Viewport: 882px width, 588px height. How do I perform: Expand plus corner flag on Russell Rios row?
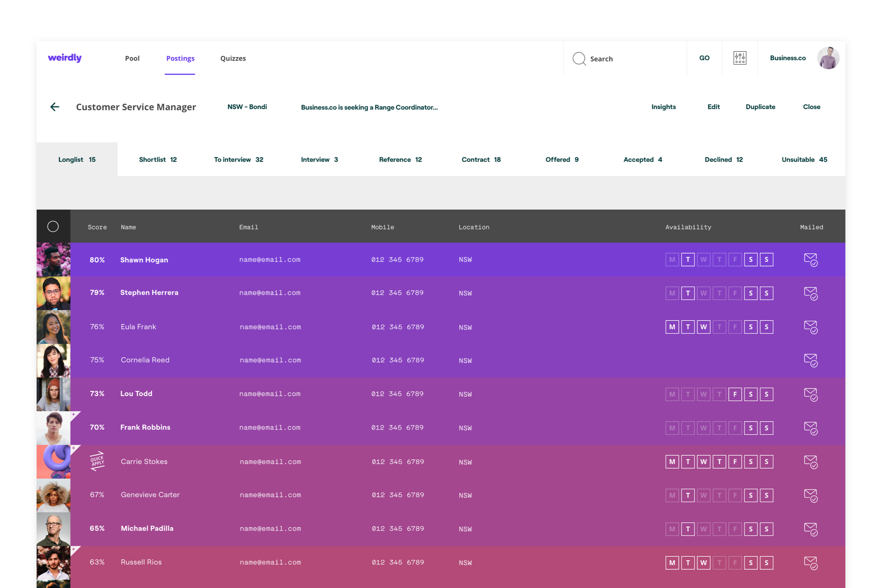click(x=74, y=549)
